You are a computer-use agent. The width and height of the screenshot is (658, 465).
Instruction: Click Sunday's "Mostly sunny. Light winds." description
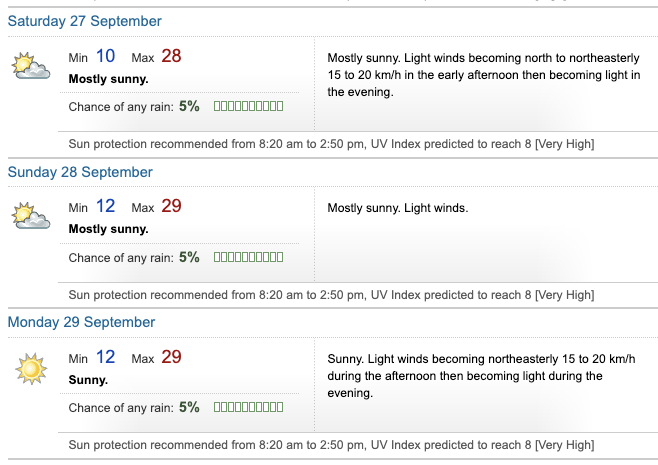coord(397,208)
